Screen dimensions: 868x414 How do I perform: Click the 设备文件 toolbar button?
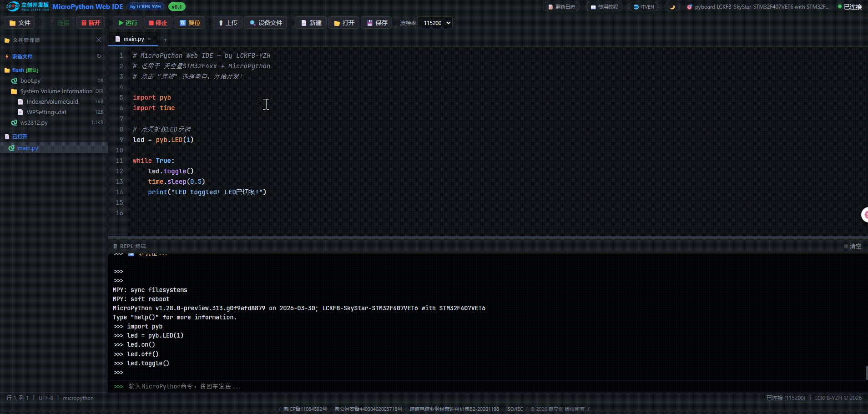click(x=266, y=23)
